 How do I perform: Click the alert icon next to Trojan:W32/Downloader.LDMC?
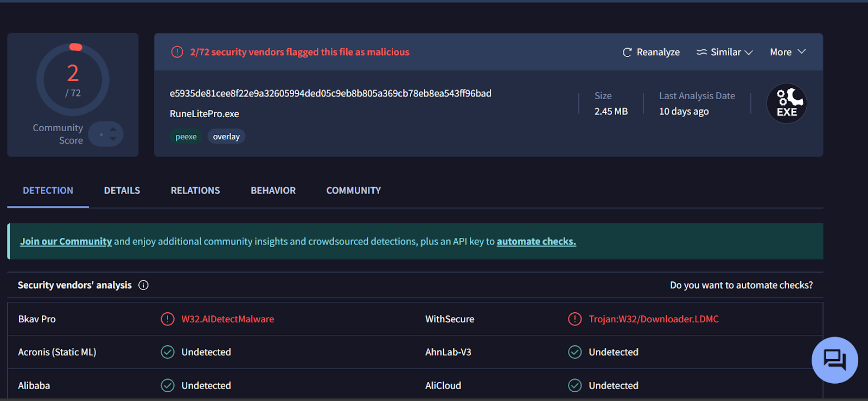click(x=575, y=319)
